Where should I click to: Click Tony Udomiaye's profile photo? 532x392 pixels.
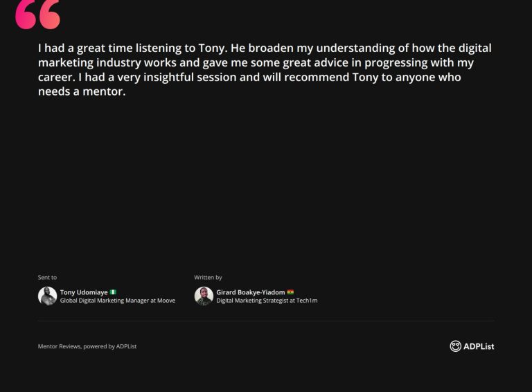click(47, 296)
